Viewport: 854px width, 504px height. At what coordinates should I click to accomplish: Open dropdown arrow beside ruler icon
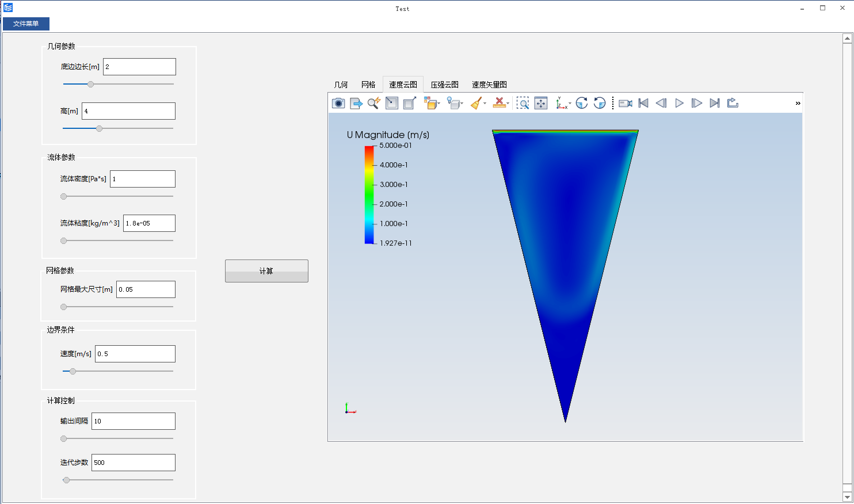pos(508,104)
